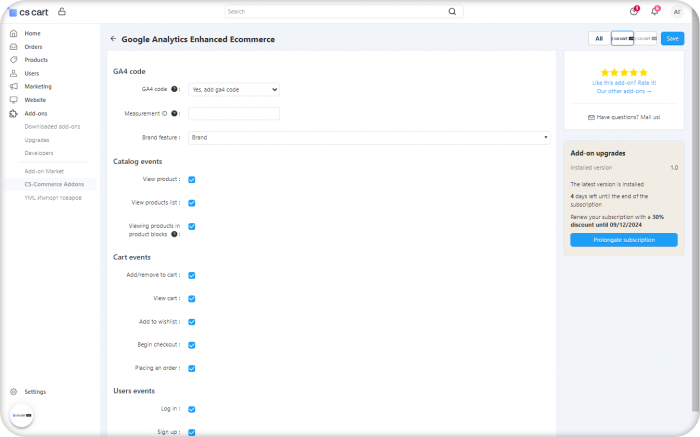Open the Brand feature dropdown
Viewport: 700px width, 437px height.
coord(369,137)
